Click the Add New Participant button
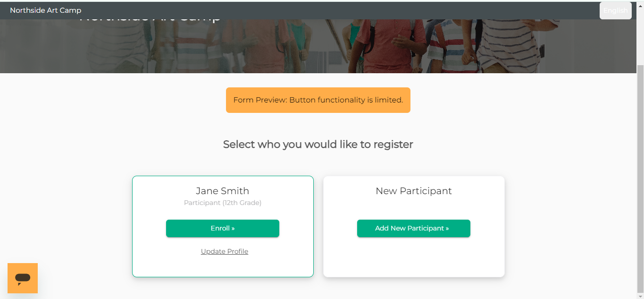The image size is (644, 299). tap(414, 228)
